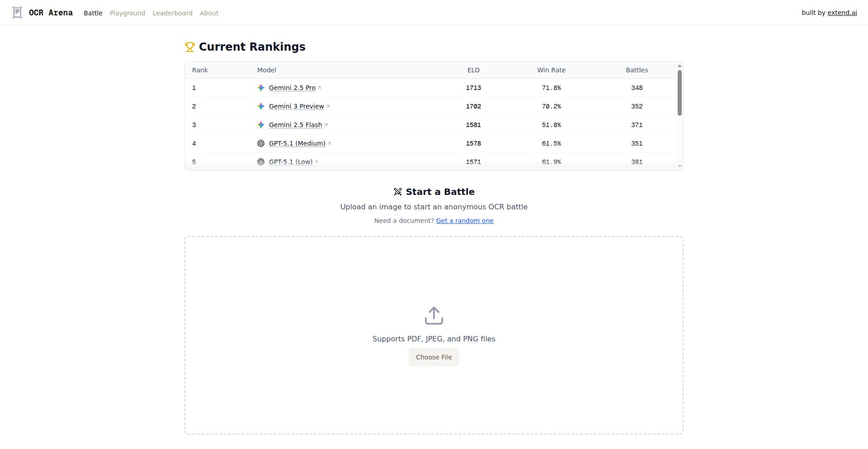Follow the Get a random one link

tap(465, 221)
